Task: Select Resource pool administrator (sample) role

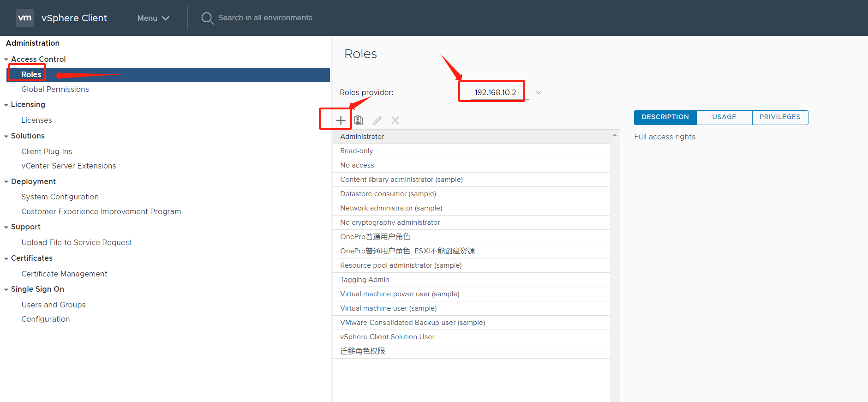Action: point(471,265)
